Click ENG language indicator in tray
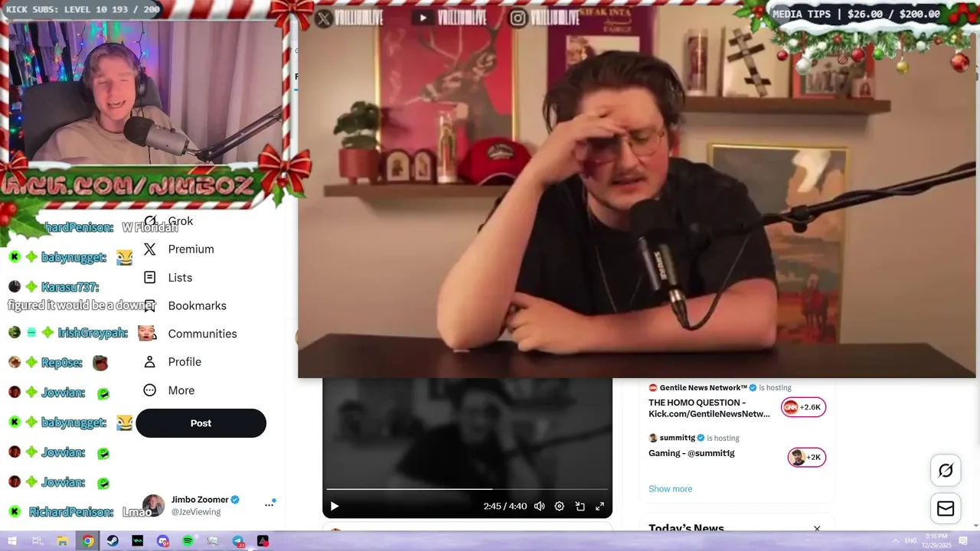Image resolution: width=980 pixels, height=551 pixels. [x=911, y=541]
